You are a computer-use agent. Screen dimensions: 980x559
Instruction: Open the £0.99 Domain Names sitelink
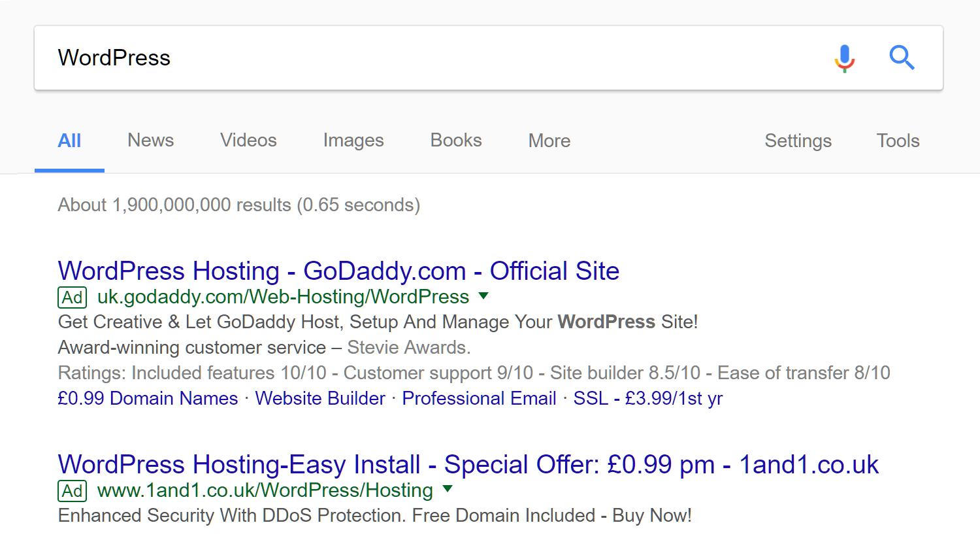coord(148,398)
